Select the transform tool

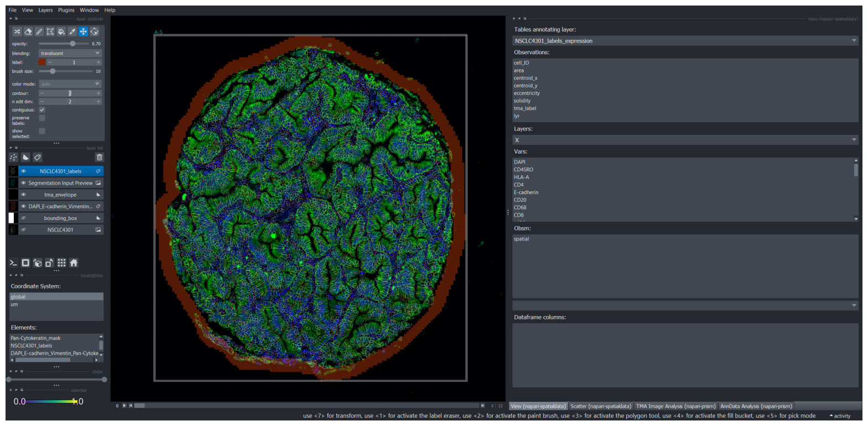pyautogui.click(x=95, y=31)
